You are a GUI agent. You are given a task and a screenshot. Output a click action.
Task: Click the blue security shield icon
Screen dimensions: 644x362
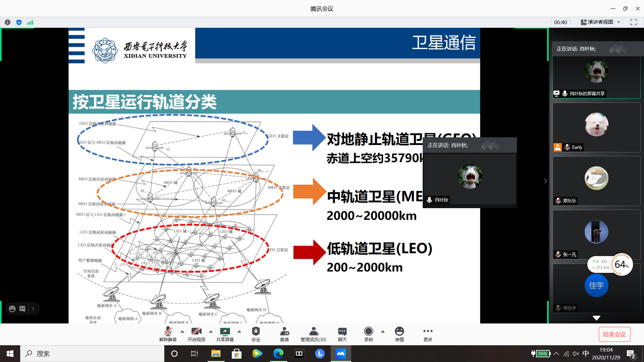[x=19, y=22]
